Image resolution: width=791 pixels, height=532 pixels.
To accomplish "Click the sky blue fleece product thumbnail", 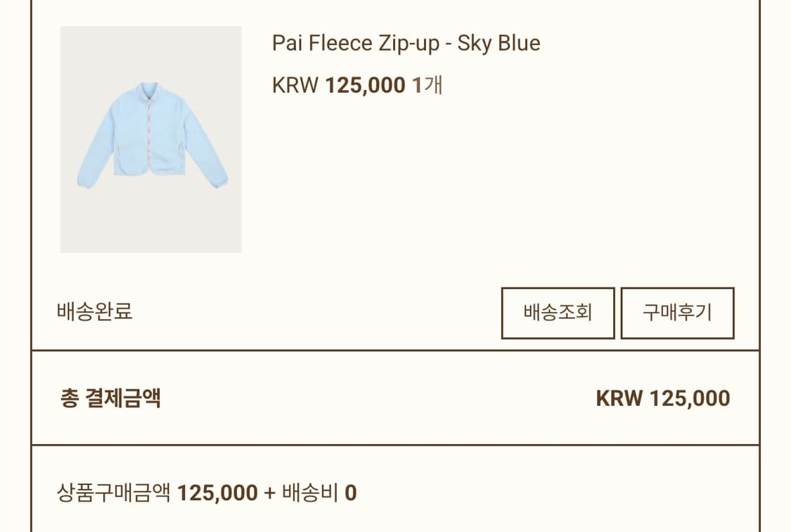I will (150, 141).
